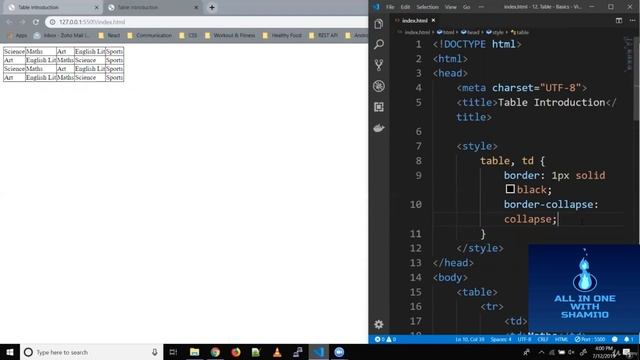Open the View menu in VS Code
The height and width of the screenshot is (360, 640).
(x=451, y=7)
